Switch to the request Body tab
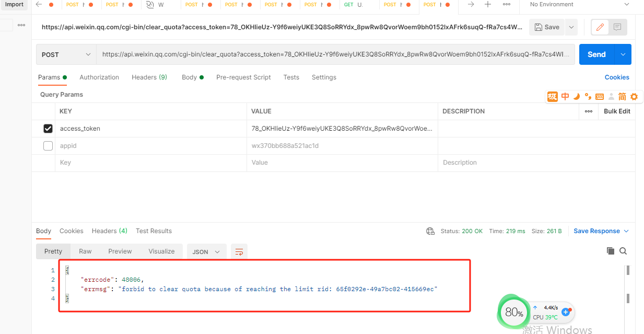Screen dimensions: 644x334 (193, 77)
